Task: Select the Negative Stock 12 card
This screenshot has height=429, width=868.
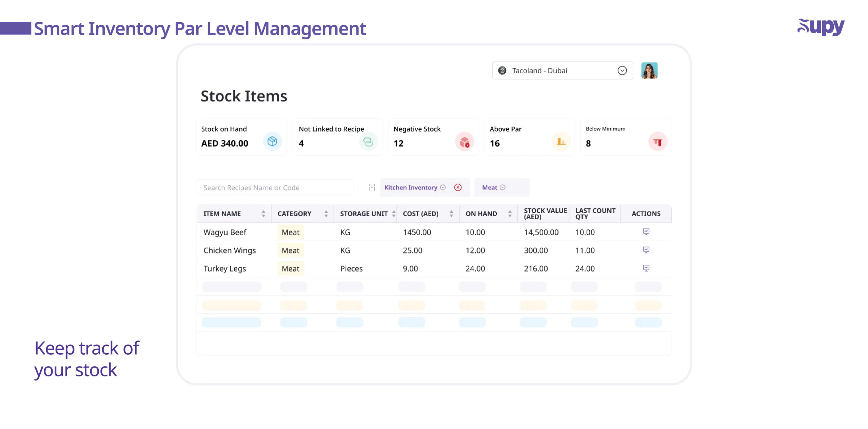Action: (x=433, y=137)
